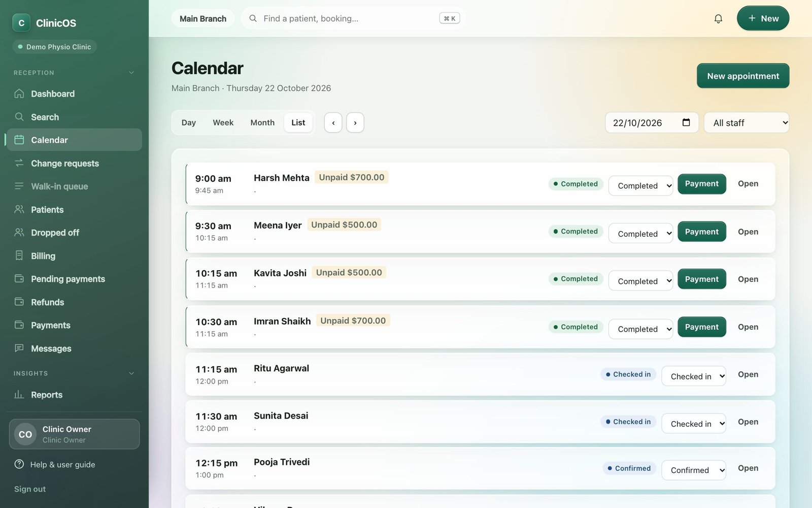Click the Find a patient search field
Image resolution: width=812 pixels, height=508 pixels.
(x=353, y=18)
